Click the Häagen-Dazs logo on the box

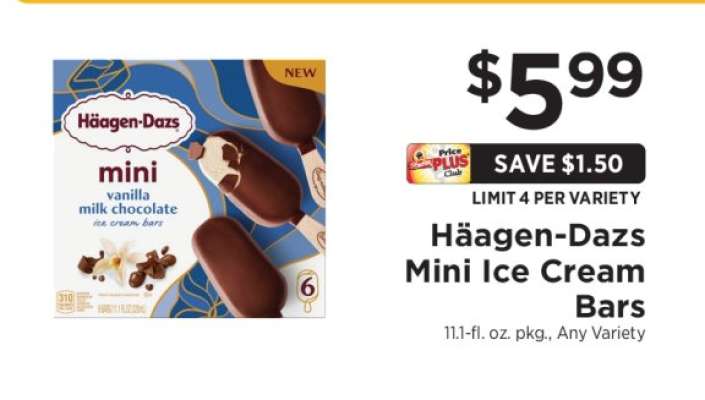[x=128, y=122]
